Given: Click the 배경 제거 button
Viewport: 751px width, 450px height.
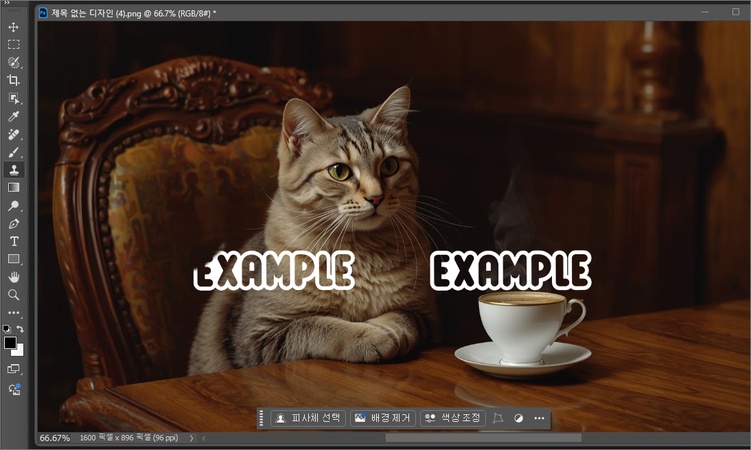Looking at the screenshot, I should point(383,418).
